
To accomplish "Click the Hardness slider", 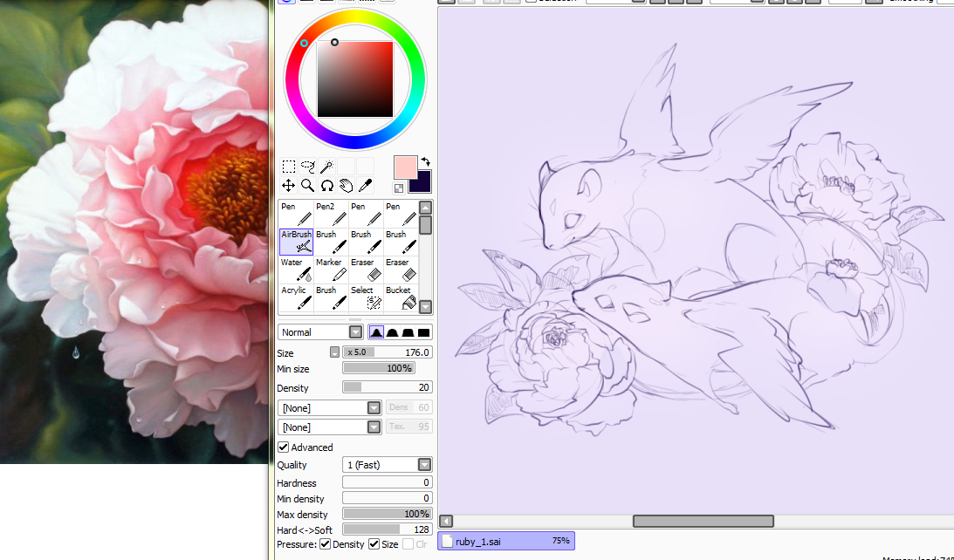I will tap(388, 482).
